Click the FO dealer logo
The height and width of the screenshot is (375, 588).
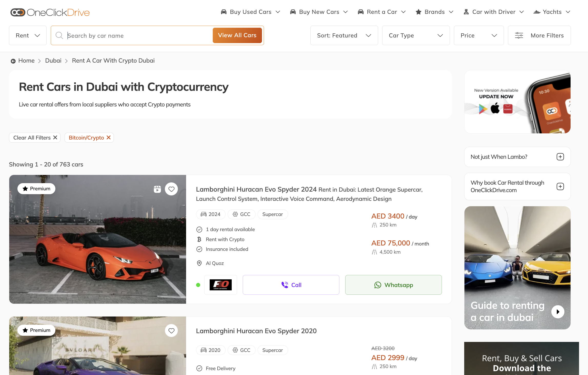tap(220, 285)
